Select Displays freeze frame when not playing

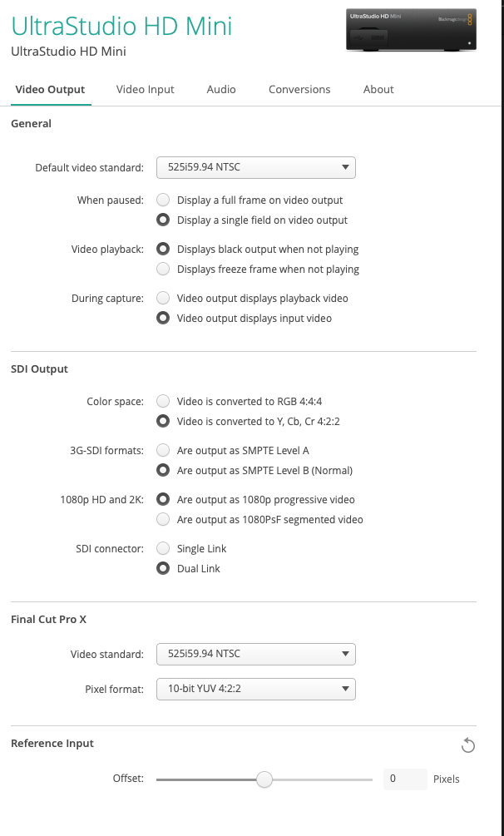[x=163, y=269]
